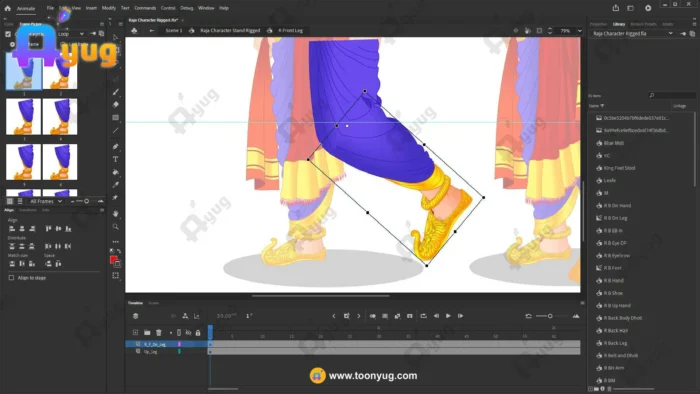Toggle Loop playback in timeline
The width and height of the screenshot is (700, 394).
pos(423,316)
